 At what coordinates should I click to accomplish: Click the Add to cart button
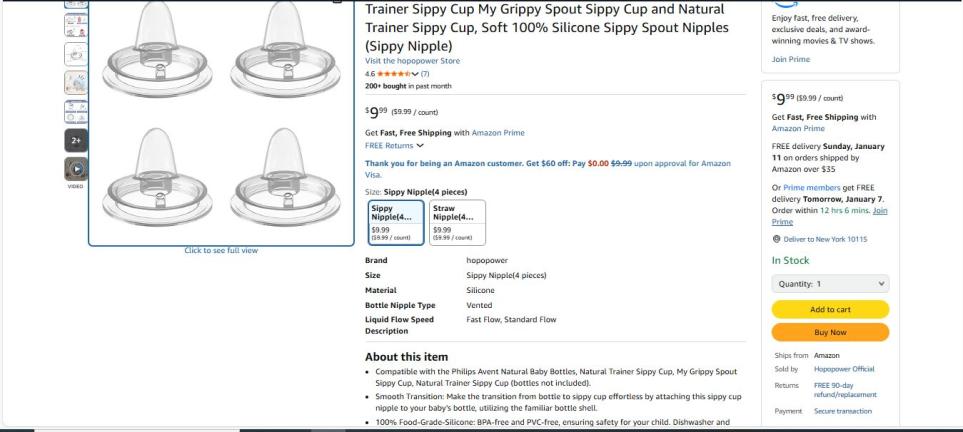coord(830,309)
